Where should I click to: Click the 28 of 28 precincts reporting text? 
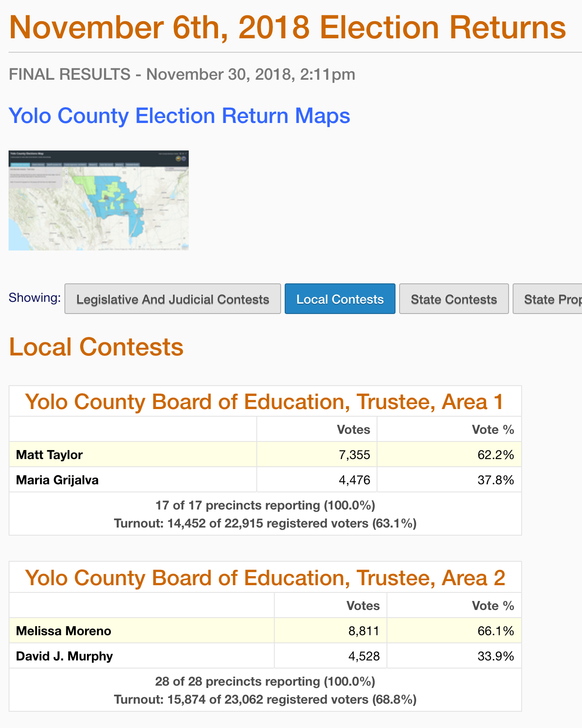tap(265, 681)
